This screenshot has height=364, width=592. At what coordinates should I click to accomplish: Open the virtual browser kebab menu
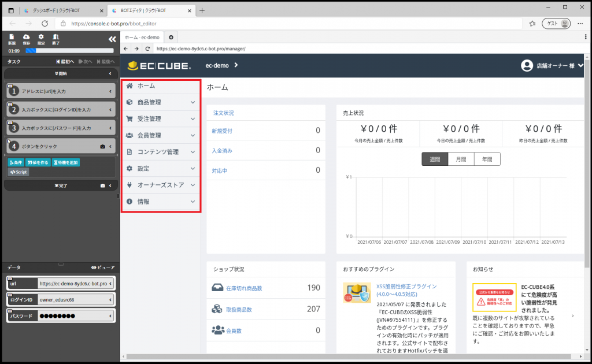pyautogui.click(x=586, y=37)
